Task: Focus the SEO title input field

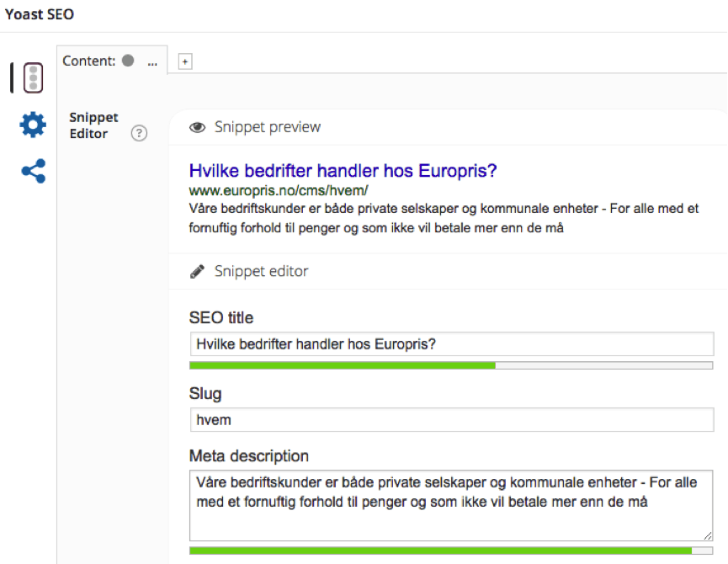Action: 451,344
